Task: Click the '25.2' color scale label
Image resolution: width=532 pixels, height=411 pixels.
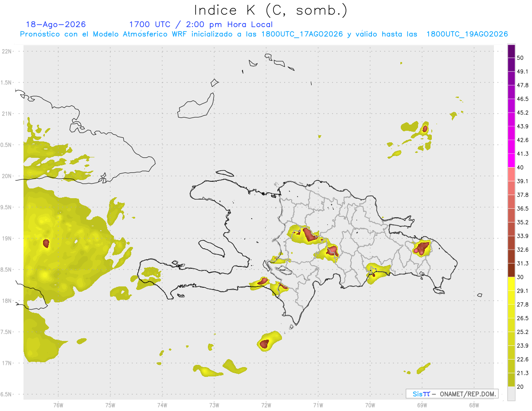Action: 523,332
